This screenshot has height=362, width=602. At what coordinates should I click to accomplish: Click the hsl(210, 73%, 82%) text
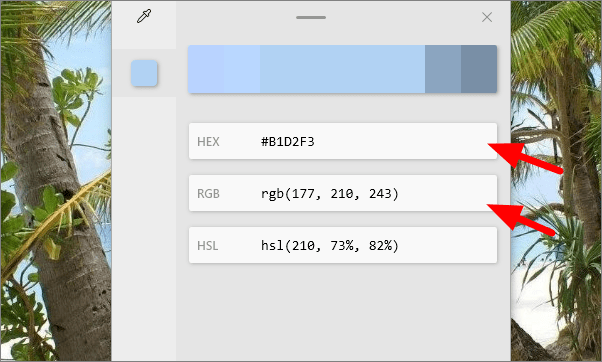[x=330, y=245]
